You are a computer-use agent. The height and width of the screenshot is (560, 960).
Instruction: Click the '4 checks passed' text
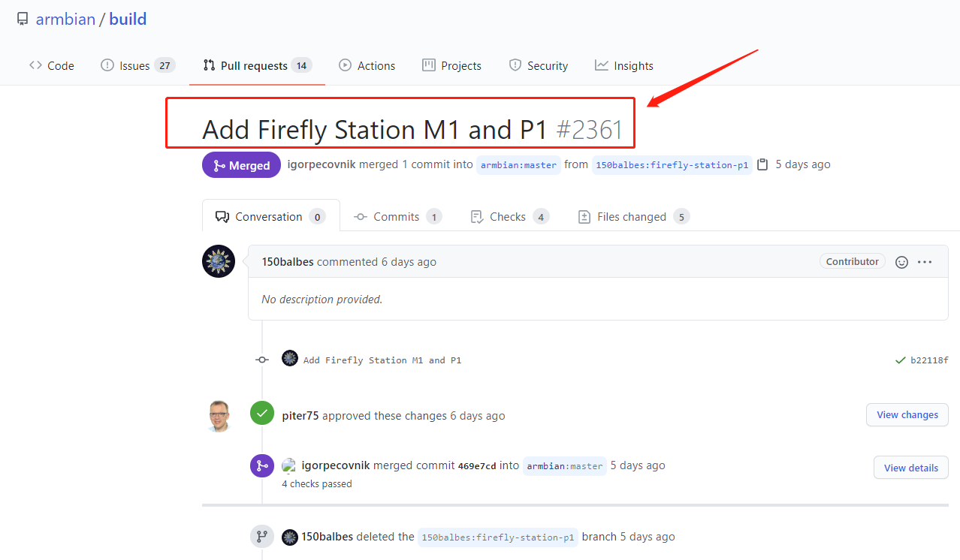coord(317,484)
